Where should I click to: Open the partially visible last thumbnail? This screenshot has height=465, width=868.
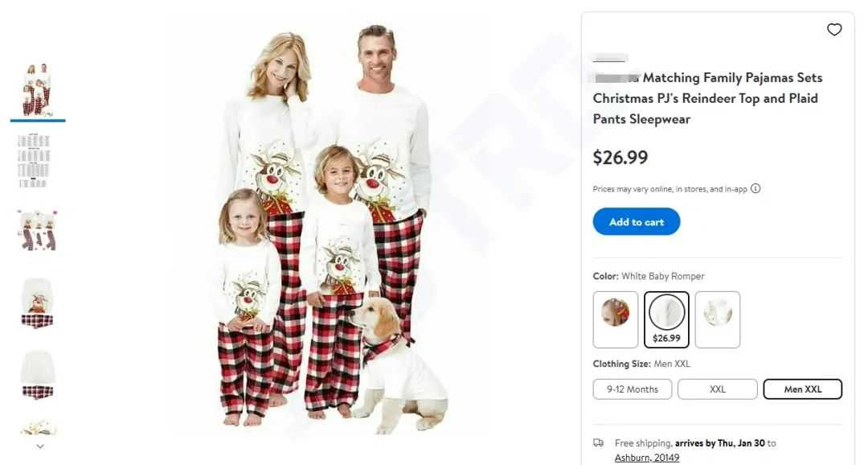38,427
